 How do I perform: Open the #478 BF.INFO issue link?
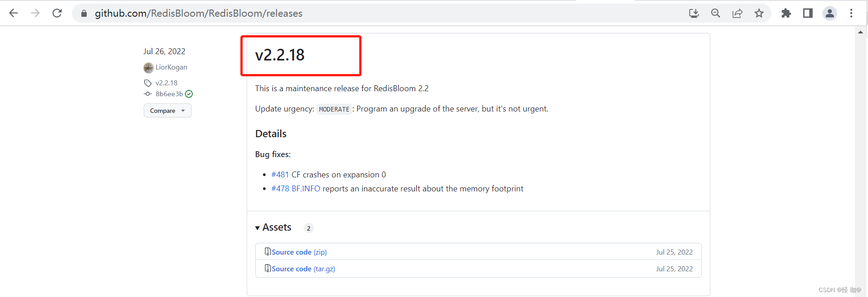pyautogui.click(x=296, y=189)
